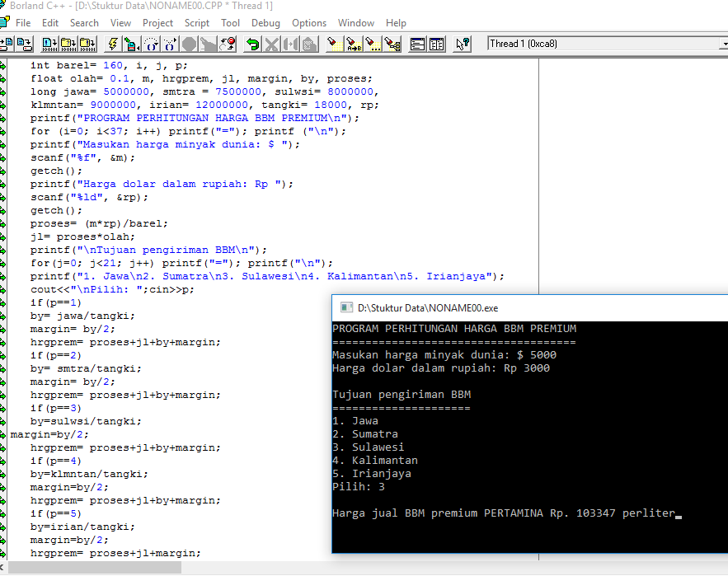728x576 pixels.
Task: Click the code line 'hrgprem= proses+jl+margin;'
Action: click(x=115, y=553)
